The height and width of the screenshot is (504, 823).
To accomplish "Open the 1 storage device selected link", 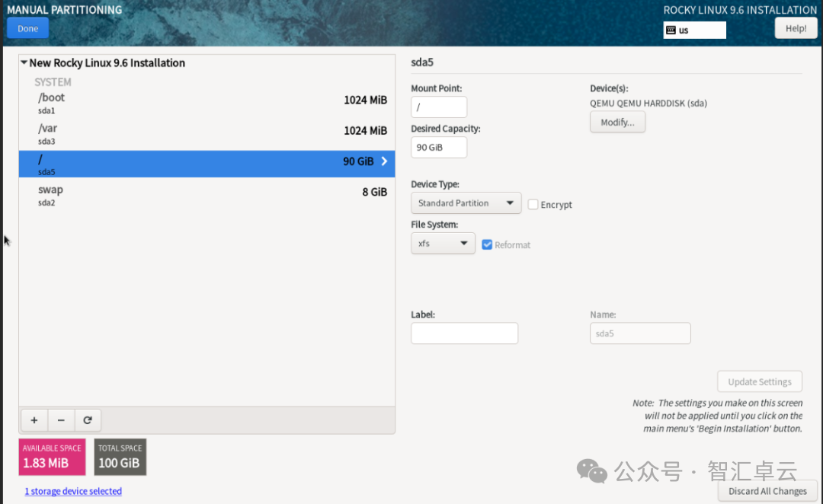I will (x=73, y=492).
